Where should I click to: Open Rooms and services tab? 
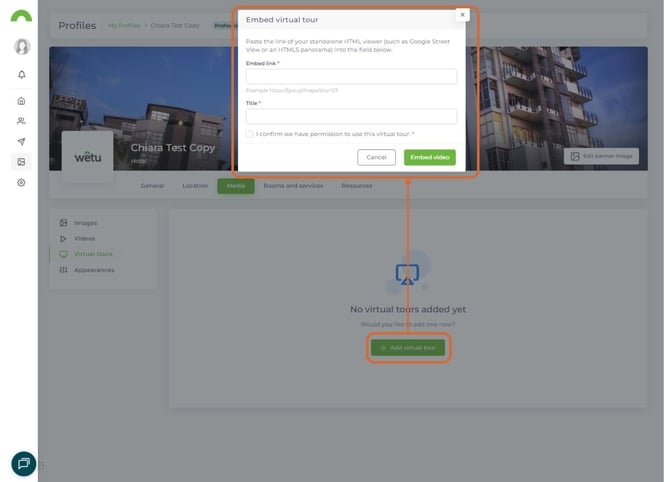[x=293, y=186]
